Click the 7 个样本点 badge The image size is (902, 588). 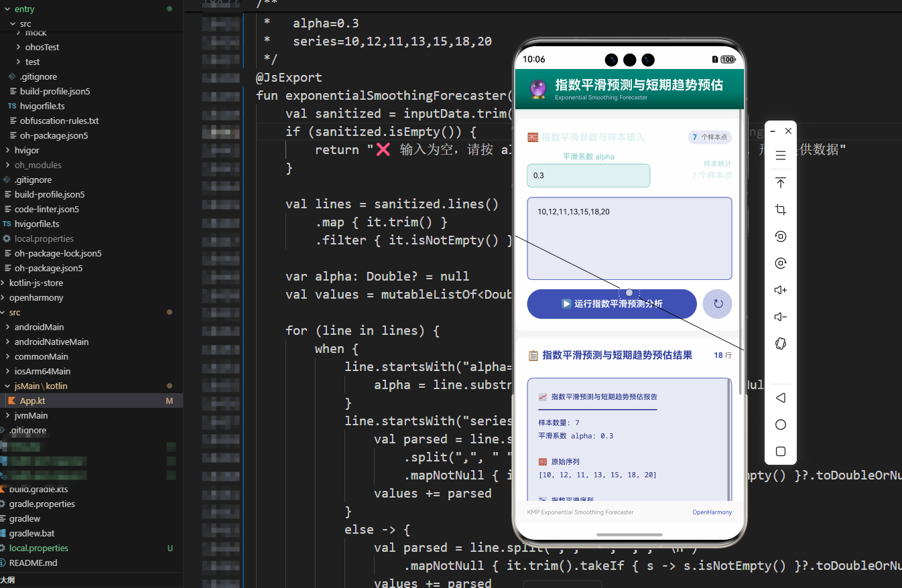[x=710, y=137]
